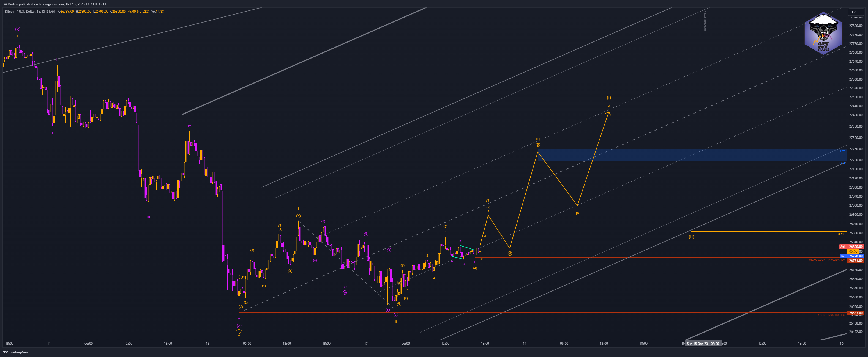
Task: Click the orange (i) wave label at projection top
Action: pos(608,98)
